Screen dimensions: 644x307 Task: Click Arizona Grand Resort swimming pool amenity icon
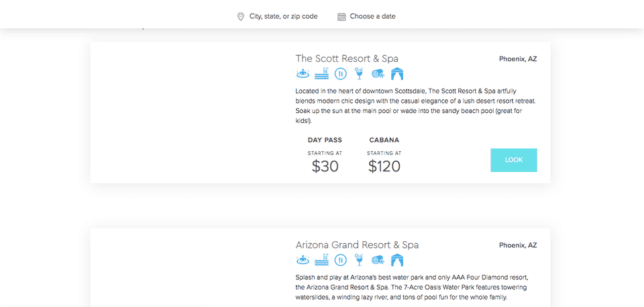pyautogui.click(x=321, y=260)
